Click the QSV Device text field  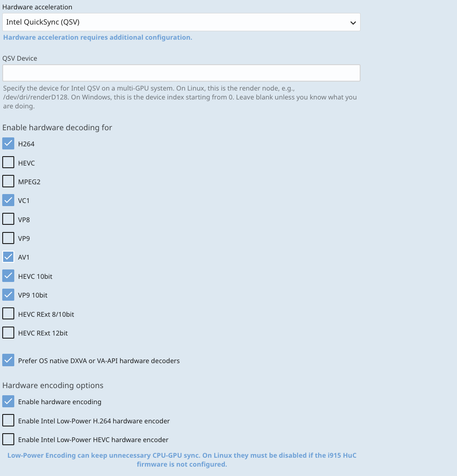coord(181,73)
